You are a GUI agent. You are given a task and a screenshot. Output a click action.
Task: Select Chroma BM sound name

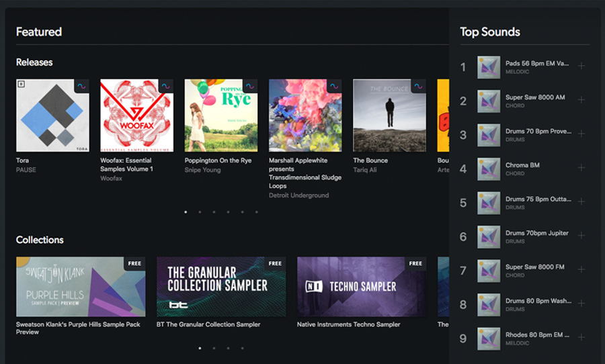(522, 165)
